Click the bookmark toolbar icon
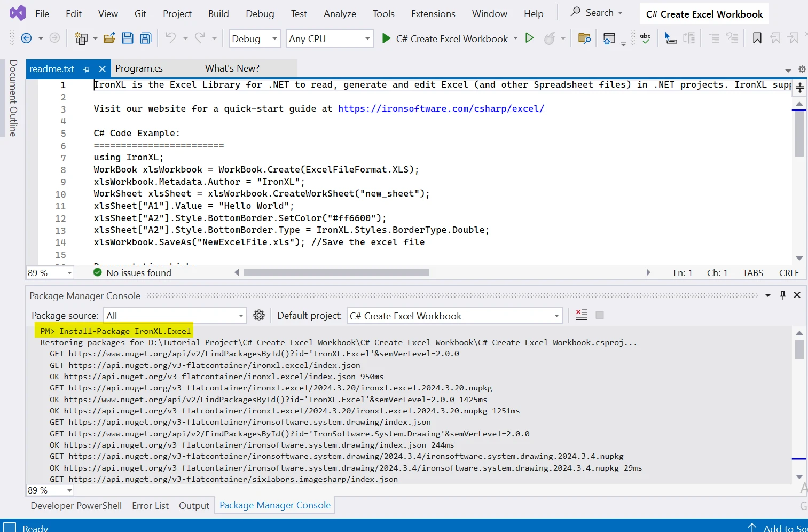Viewport: 808px width, 532px height. point(757,38)
